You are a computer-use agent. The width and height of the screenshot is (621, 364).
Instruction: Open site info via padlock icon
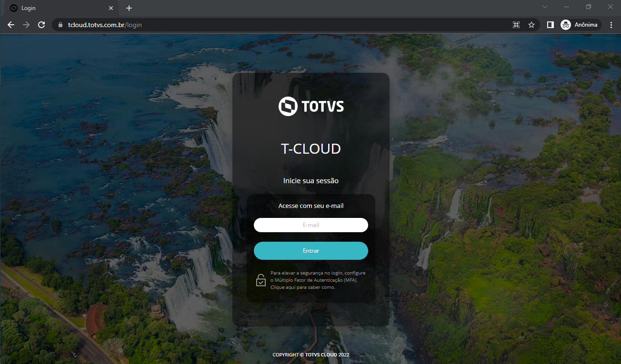60,25
